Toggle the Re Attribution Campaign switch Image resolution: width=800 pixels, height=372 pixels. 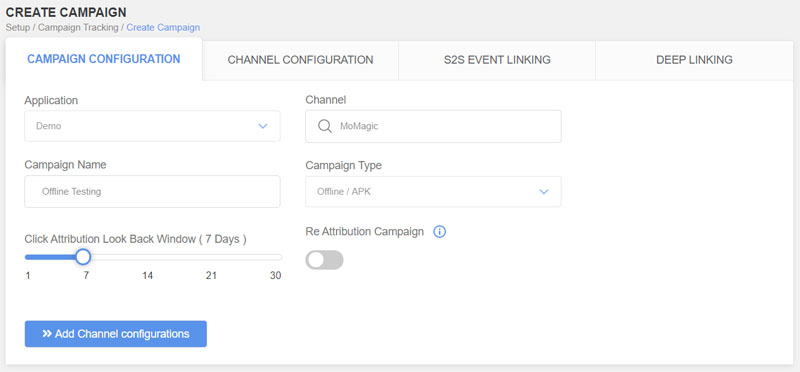point(324,260)
